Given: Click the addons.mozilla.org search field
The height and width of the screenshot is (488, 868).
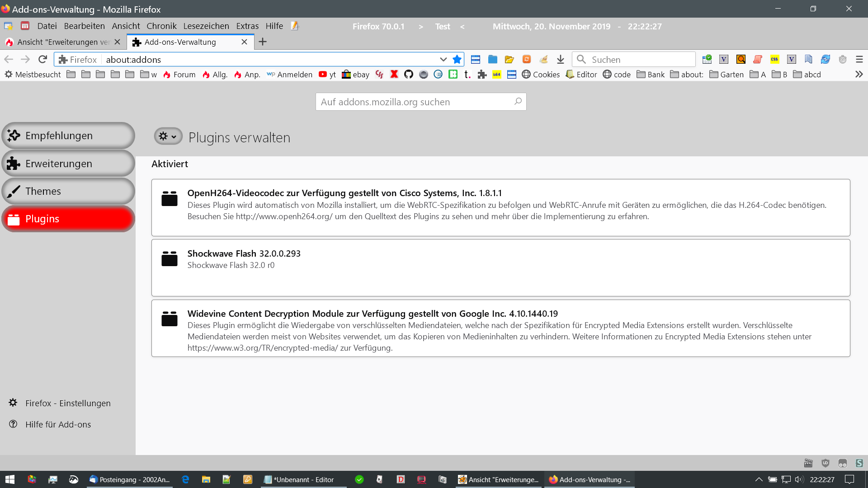Looking at the screenshot, I should click(415, 102).
